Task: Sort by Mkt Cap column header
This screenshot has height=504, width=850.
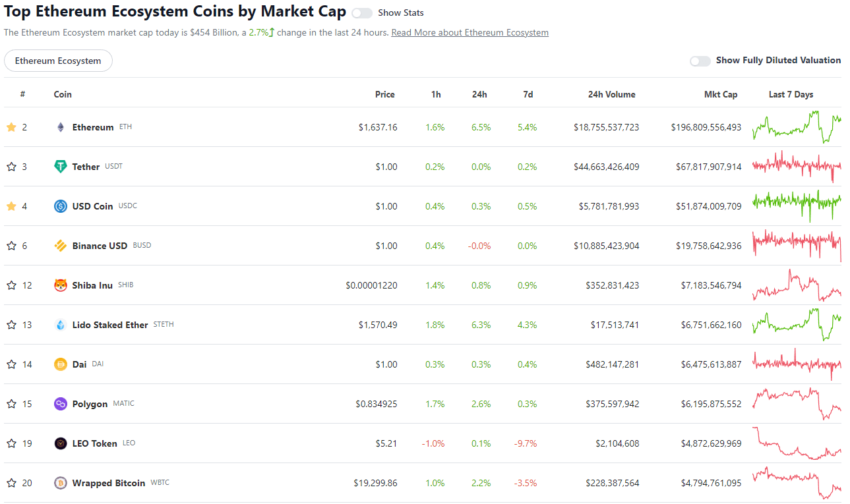Action: click(x=721, y=94)
